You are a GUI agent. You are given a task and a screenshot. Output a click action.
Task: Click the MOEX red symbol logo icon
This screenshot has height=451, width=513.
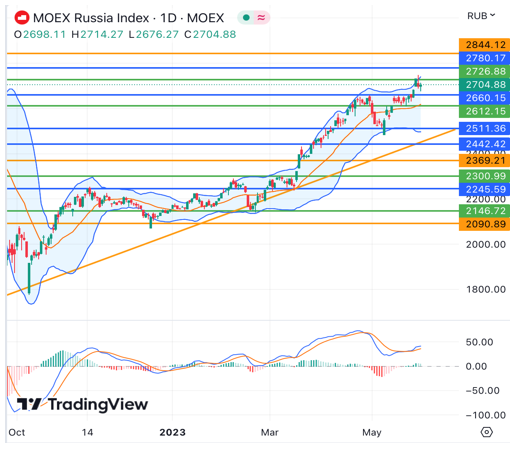click(x=21, y=18)
